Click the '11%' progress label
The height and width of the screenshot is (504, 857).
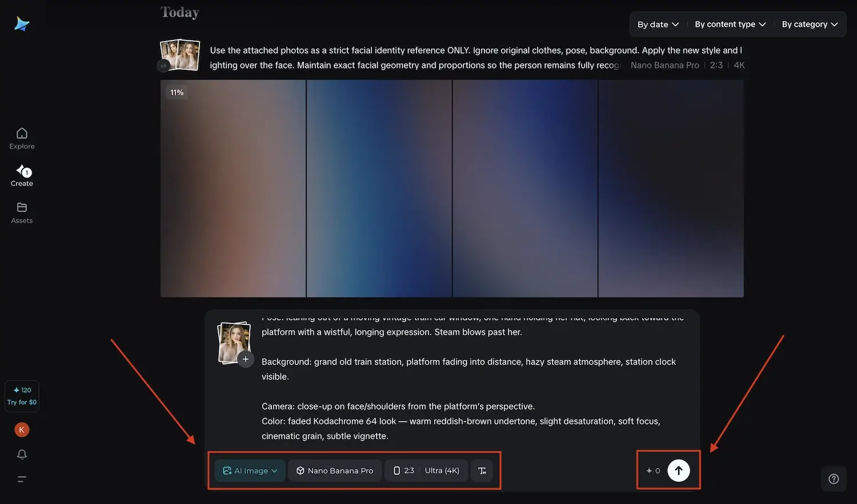pos(177,93)
